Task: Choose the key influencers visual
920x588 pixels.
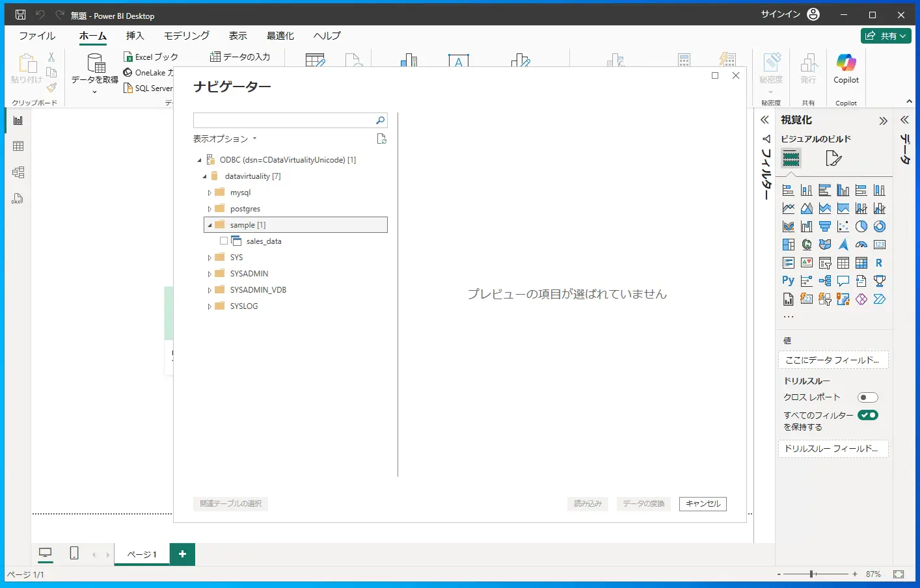Action: (x=806, y=282)
